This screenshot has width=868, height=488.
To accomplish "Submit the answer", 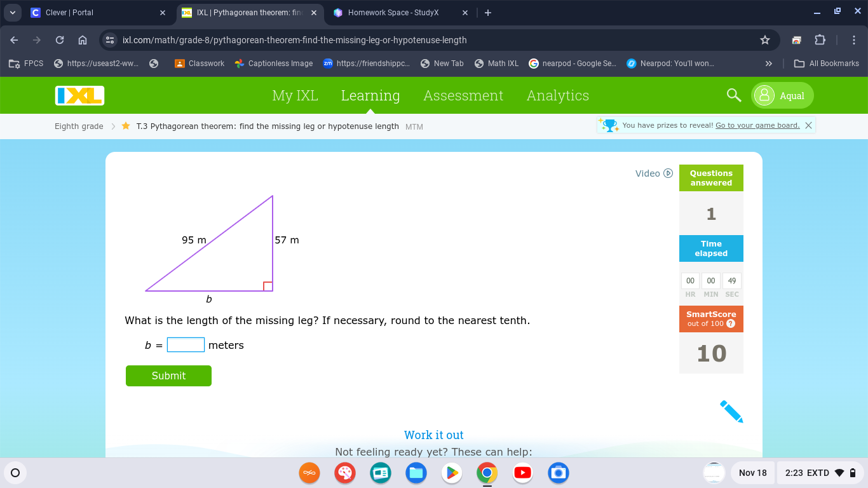I will coord(168,376).
